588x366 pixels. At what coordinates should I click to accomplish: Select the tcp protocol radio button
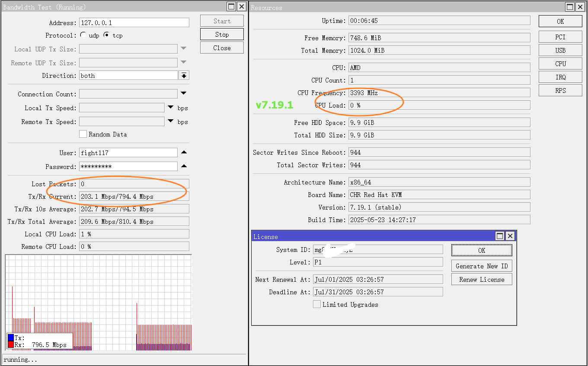tap(106, 35)
